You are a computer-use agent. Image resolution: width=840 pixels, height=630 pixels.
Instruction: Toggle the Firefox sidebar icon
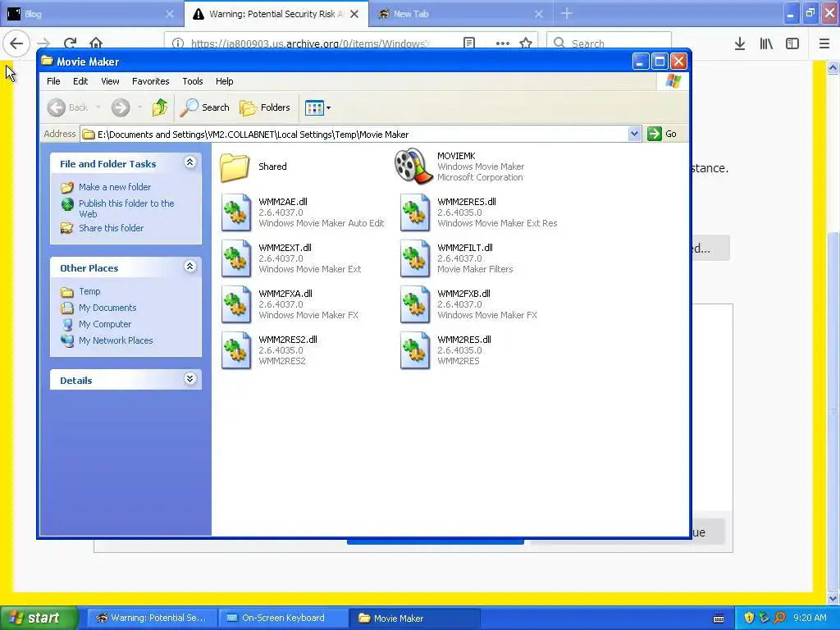(792, 43)
